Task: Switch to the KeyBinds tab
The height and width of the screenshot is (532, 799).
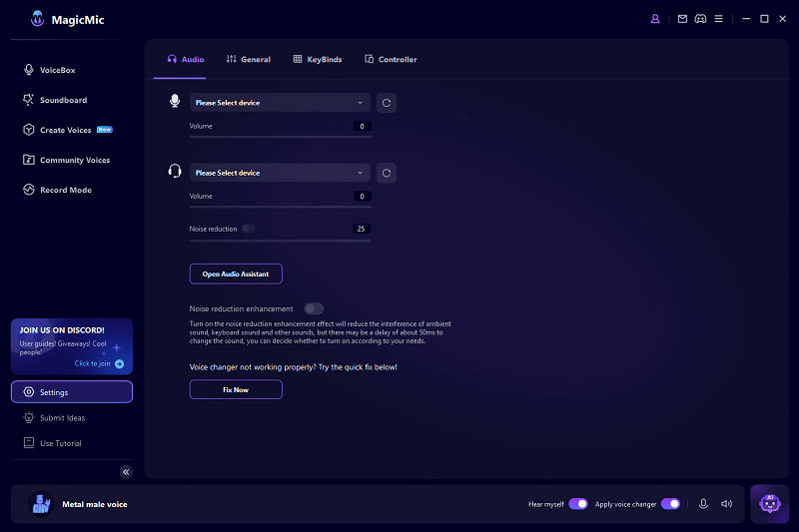Action: click(318, 60)
